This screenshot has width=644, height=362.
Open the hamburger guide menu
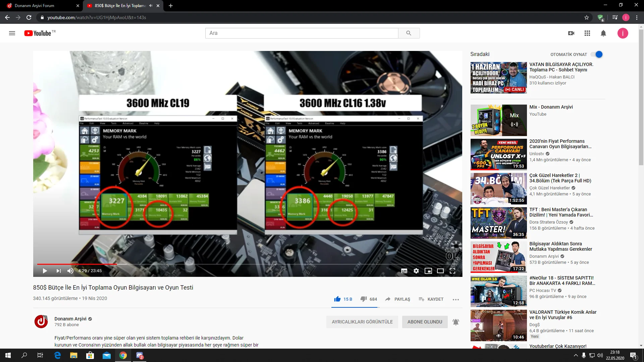[12, 33]
